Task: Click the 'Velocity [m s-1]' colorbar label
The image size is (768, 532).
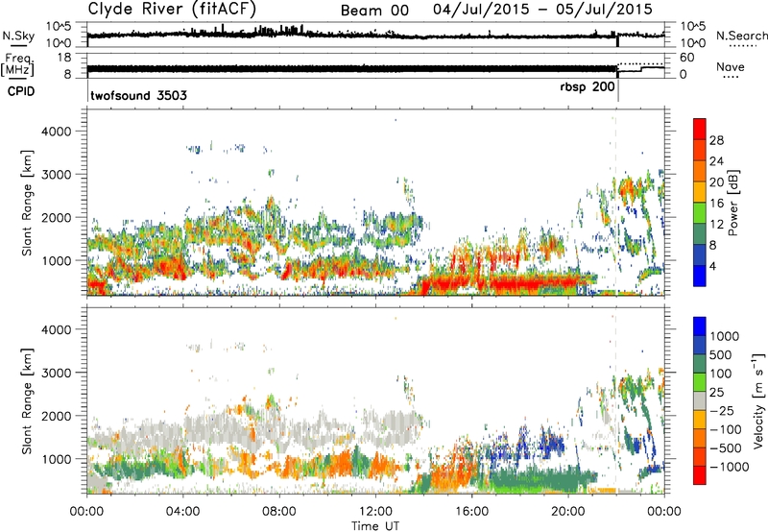Action: click(758, 400)
